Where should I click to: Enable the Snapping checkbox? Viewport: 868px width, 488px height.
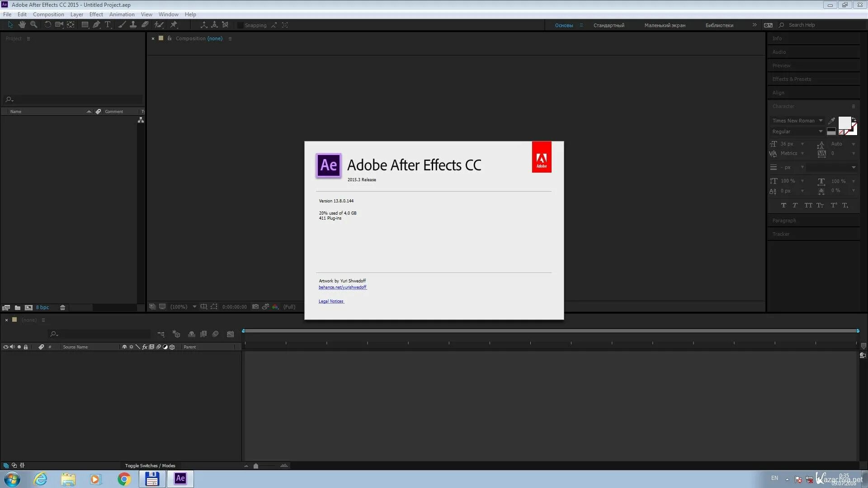tap(240, 25)
